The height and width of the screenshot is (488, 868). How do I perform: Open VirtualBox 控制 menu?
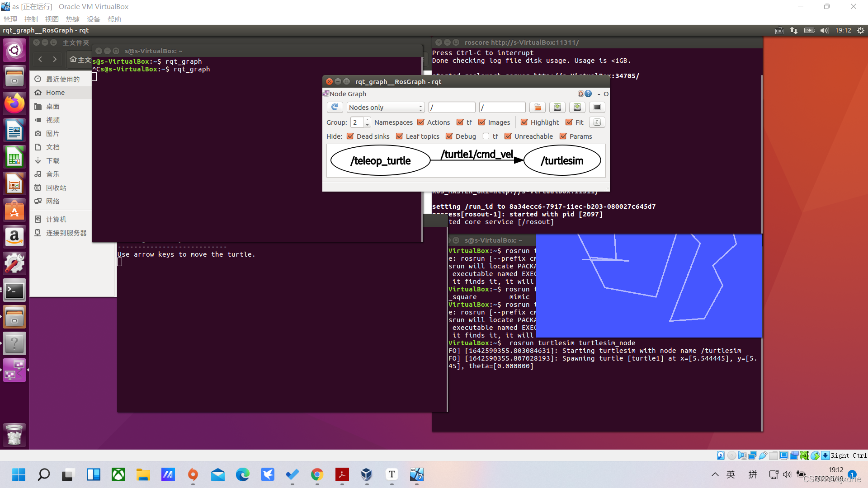tap(31, 19)
